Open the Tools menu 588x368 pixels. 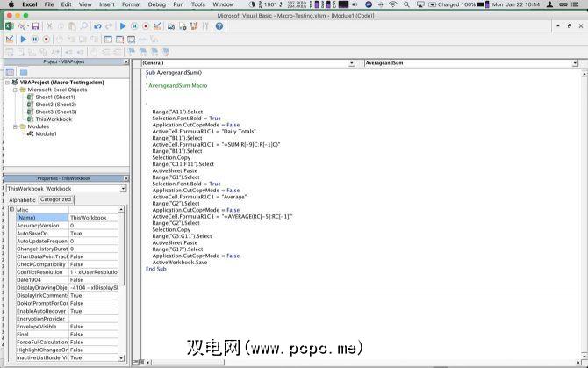coord(200,4)
